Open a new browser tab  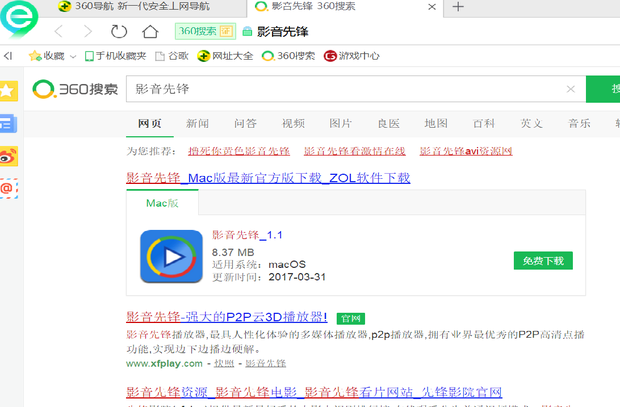(458, 7)
